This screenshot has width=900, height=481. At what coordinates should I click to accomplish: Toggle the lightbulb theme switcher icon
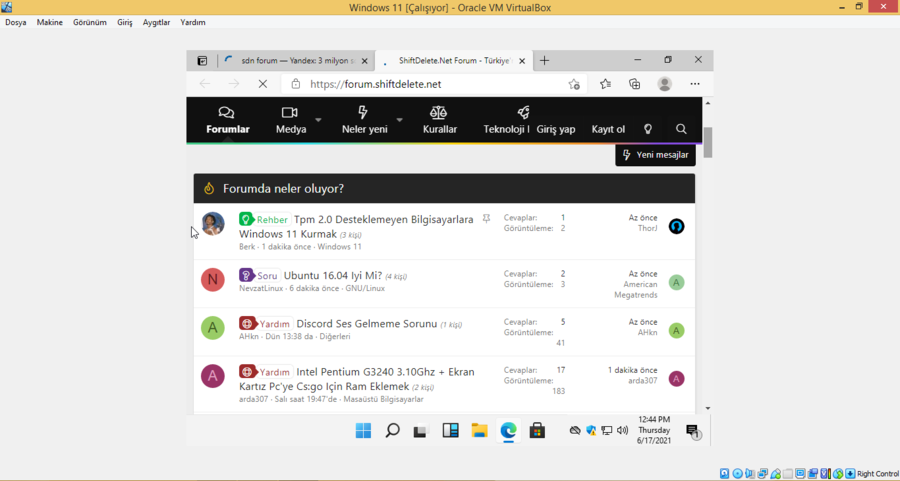pos(648,129)
